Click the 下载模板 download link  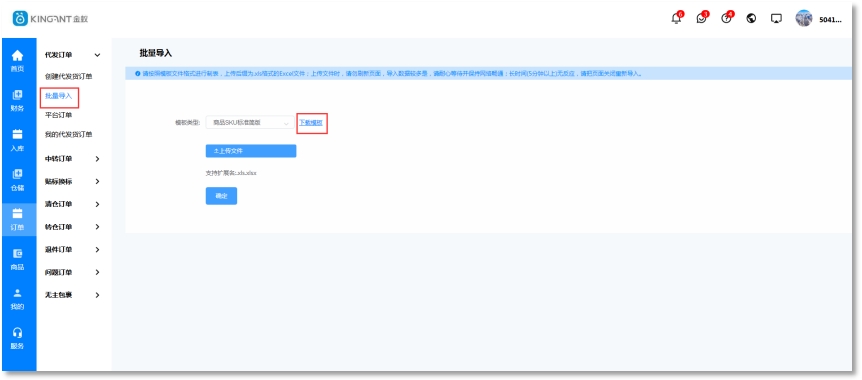click(x=311, y=123)
